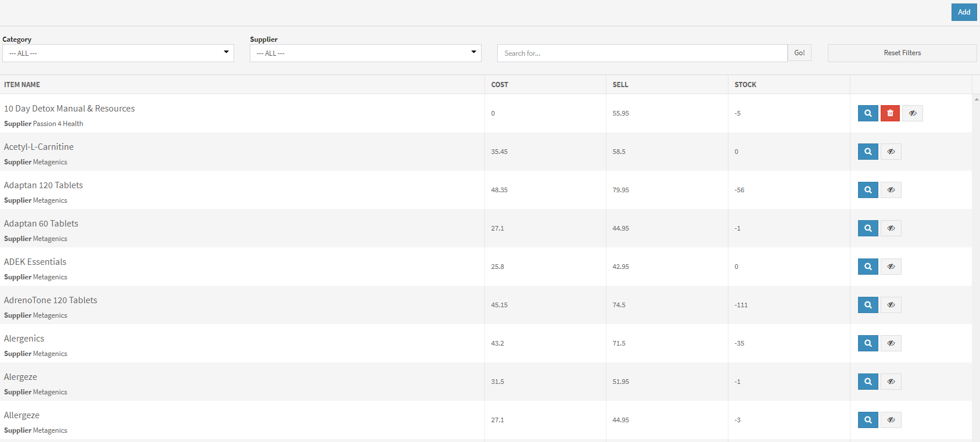Select Allergeze item name
The width and height of the screenshot is (980, 442).
22,415
